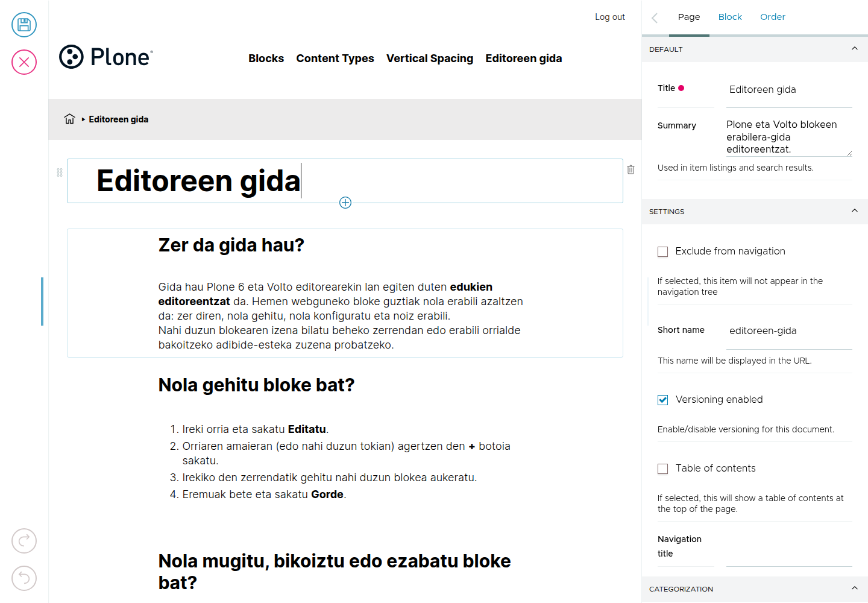The height and width of the screenshot is (603, 868).
Task: Undo the last change with the undo arrow
Action: click(x=24, y=578)
